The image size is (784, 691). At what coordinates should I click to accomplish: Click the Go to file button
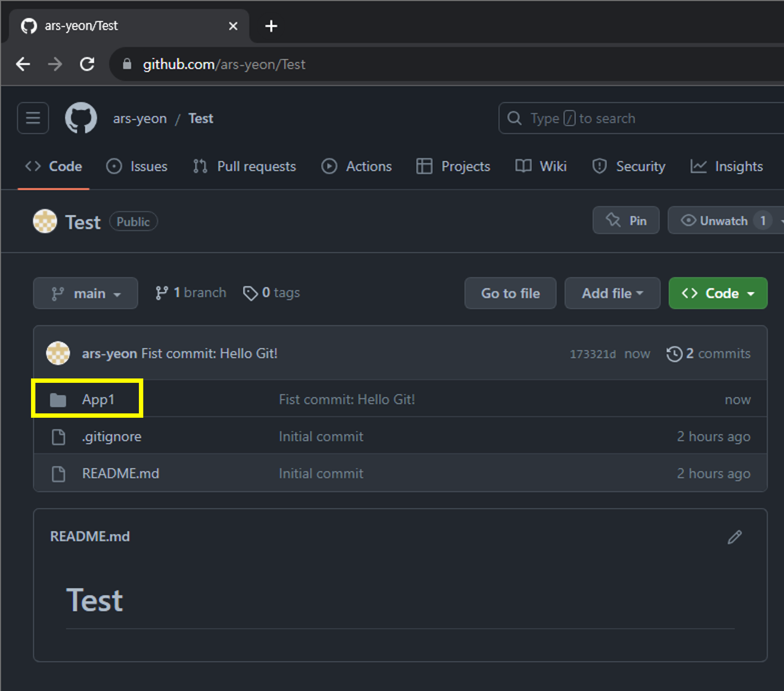510,293
